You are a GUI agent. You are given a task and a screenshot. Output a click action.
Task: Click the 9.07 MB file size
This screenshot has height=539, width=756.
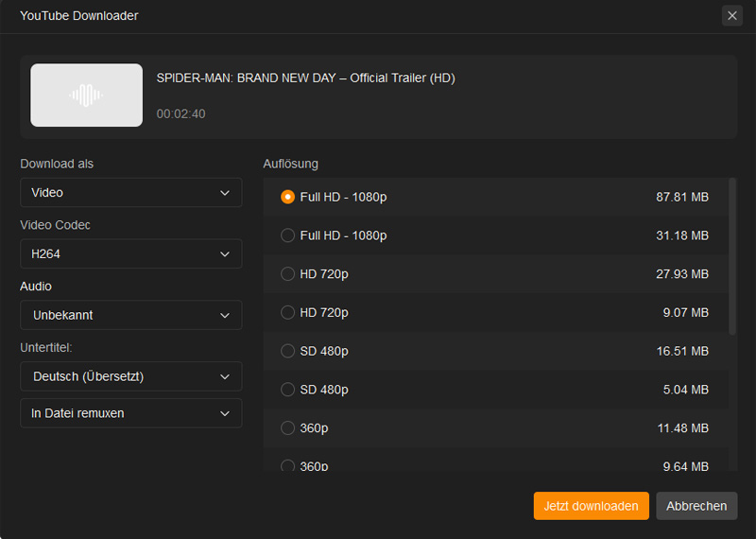coord(686,313)
